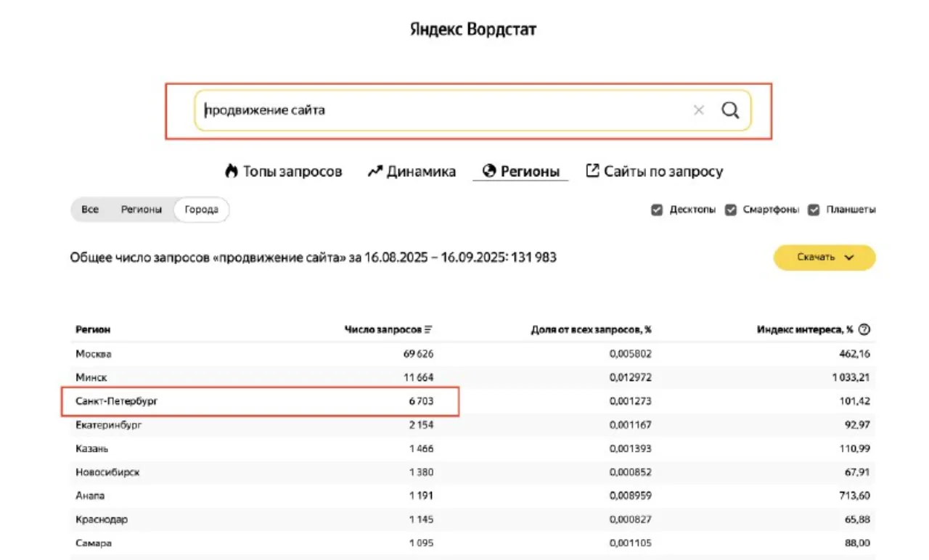This screenshot has width=929, height=560.
Task: Click the Краснодар row name
Action: 102,519
